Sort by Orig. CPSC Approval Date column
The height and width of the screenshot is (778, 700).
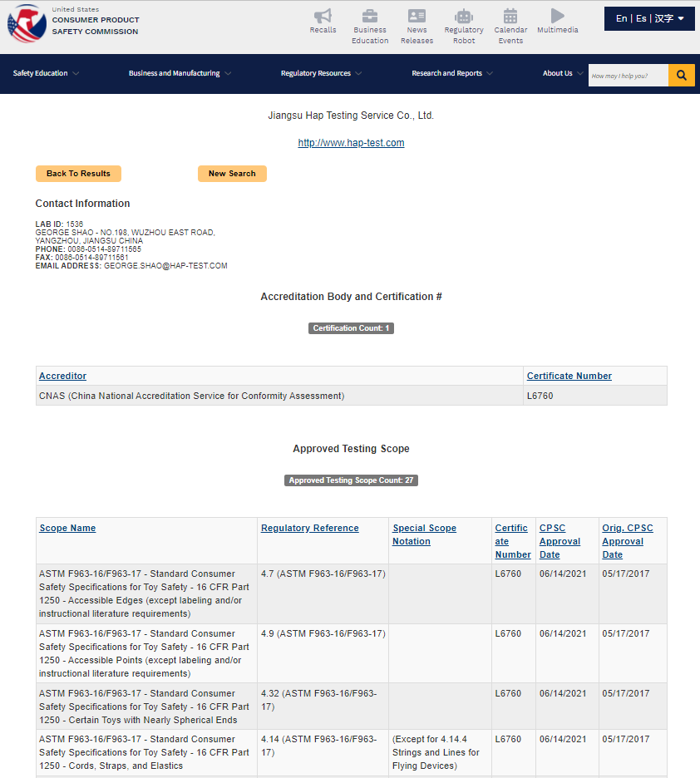628,541
